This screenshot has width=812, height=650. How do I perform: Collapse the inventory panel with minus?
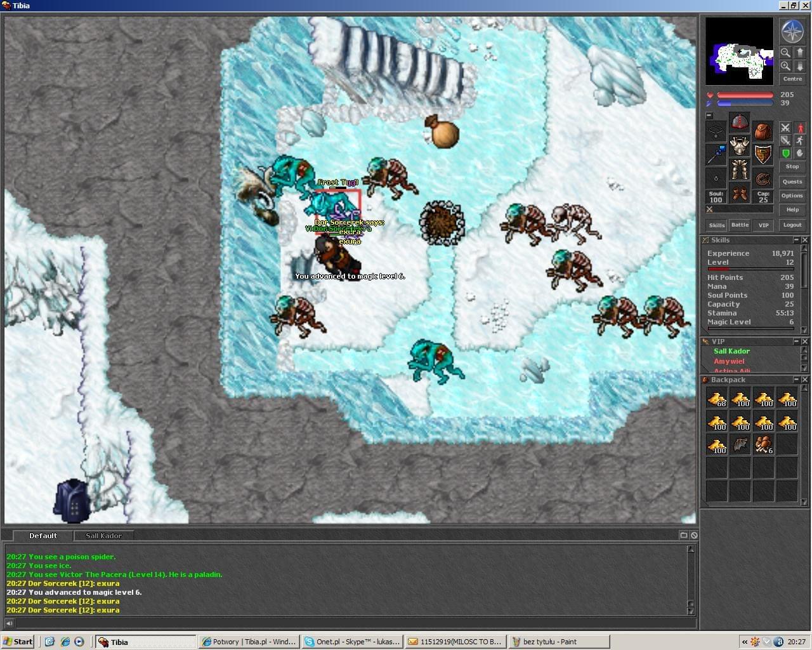click(x=709, y=116)
